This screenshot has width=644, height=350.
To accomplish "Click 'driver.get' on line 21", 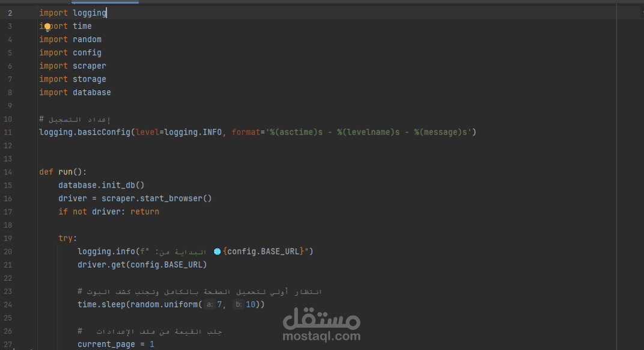I will [102, 265].
